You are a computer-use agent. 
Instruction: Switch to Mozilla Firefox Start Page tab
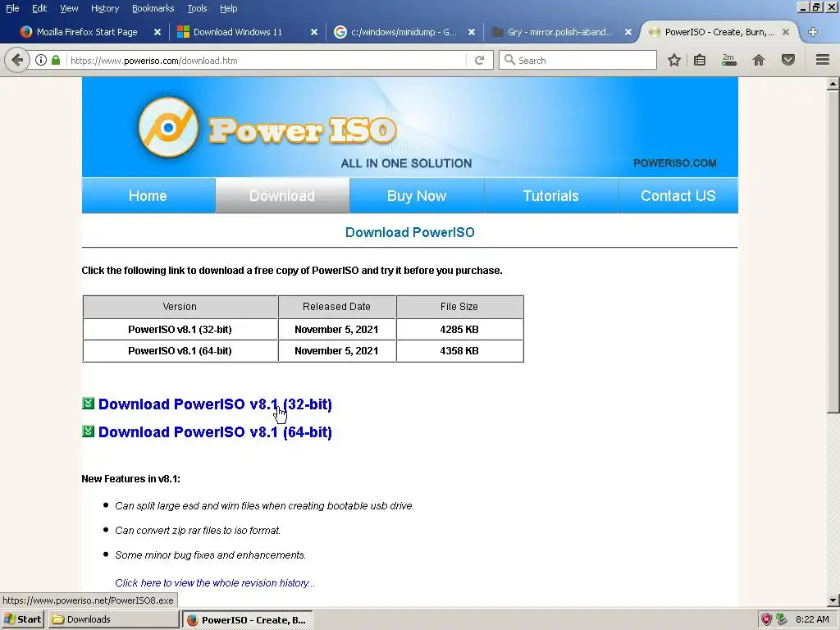pyautogui.click(x=87, y=32)
